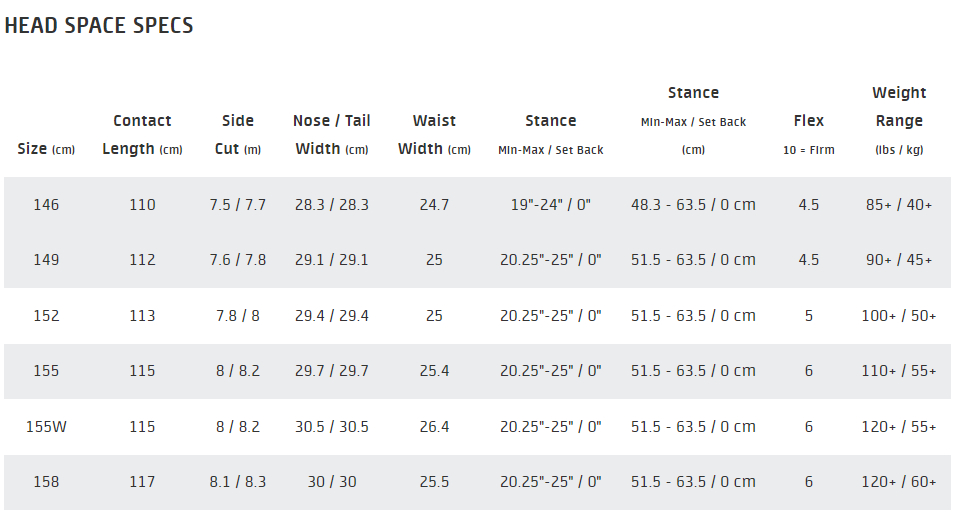Select the 85+ / 40+ weight range

click(x=899, y=205)
